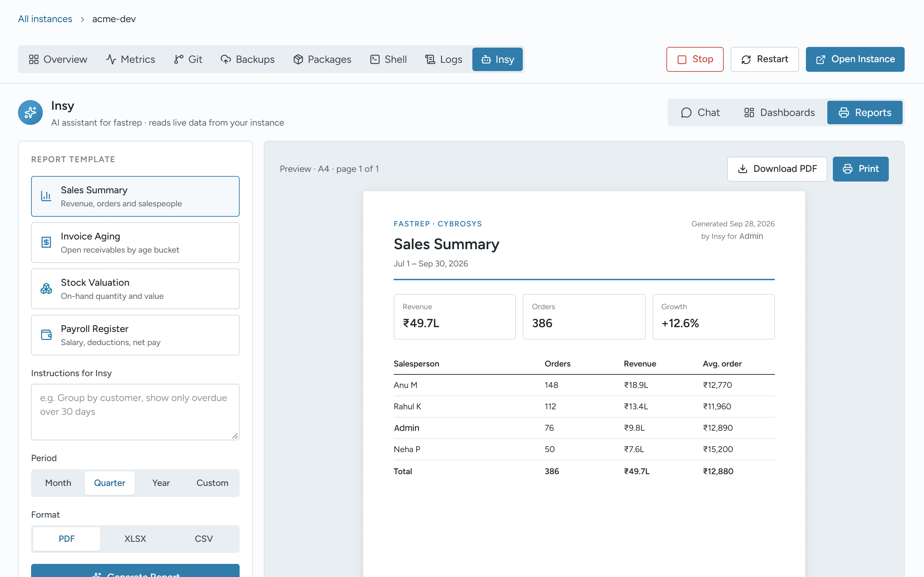This screenshot has height=577, width=924.
Task: Choose the Invoice Aging receipt icon
Action: pyautogui.click(x=46, y=242)
